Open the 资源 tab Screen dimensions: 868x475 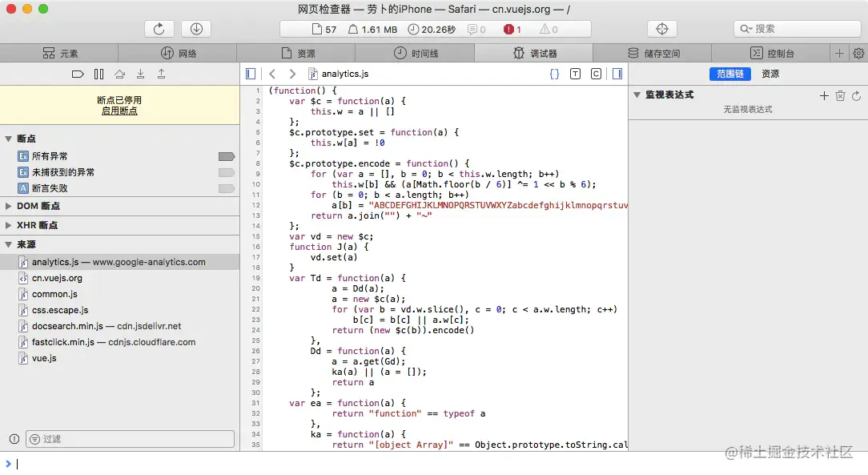(x=296, y=53)
